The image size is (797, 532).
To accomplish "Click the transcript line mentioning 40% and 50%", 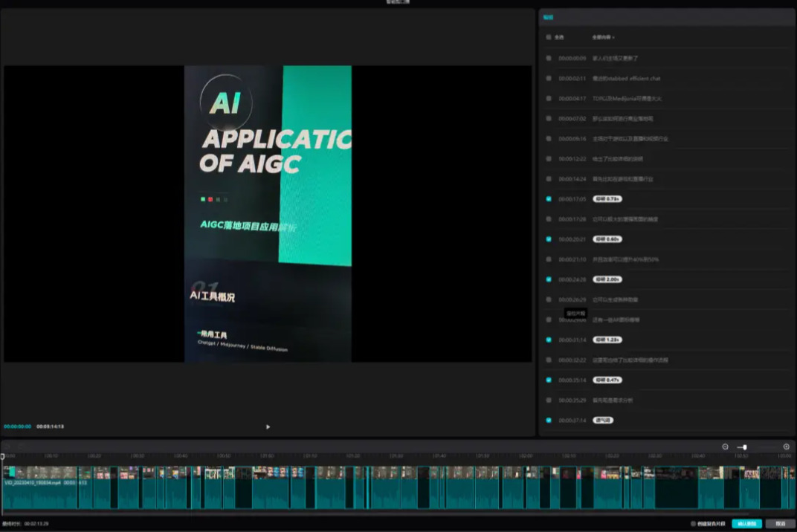I will click(x=626, y=259).
